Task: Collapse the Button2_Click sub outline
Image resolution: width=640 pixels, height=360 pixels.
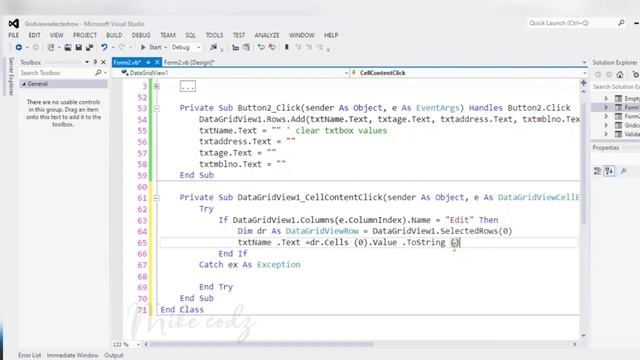Action: coord(157,109)
